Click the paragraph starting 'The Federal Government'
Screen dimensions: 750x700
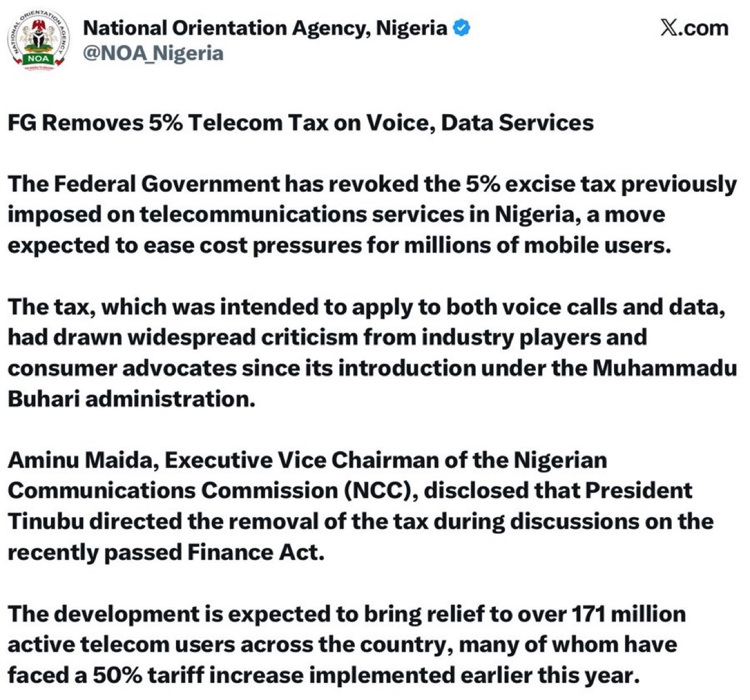tap(372, 214)
